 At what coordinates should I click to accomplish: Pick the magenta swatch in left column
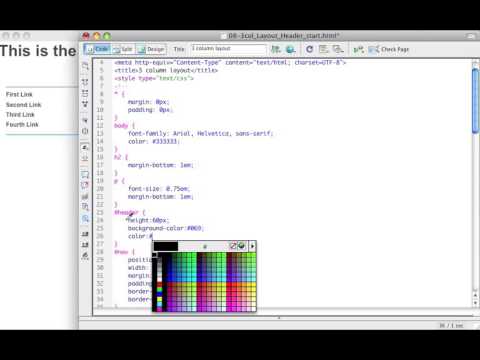(159, 309)
